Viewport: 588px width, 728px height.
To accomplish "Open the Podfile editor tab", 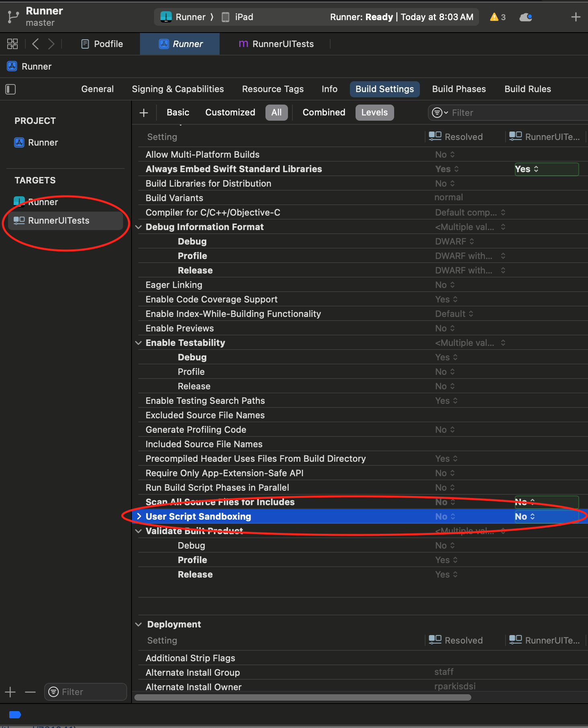I will click(102, 44).
